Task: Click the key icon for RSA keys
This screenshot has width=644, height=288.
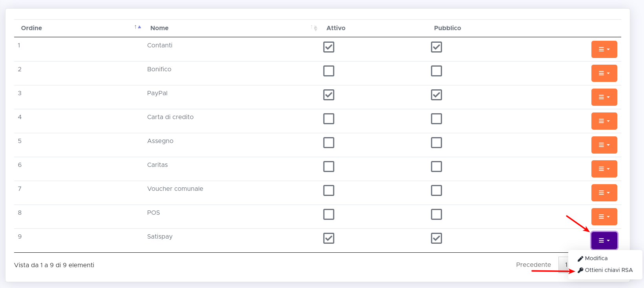Action: (x=580, y=270)
